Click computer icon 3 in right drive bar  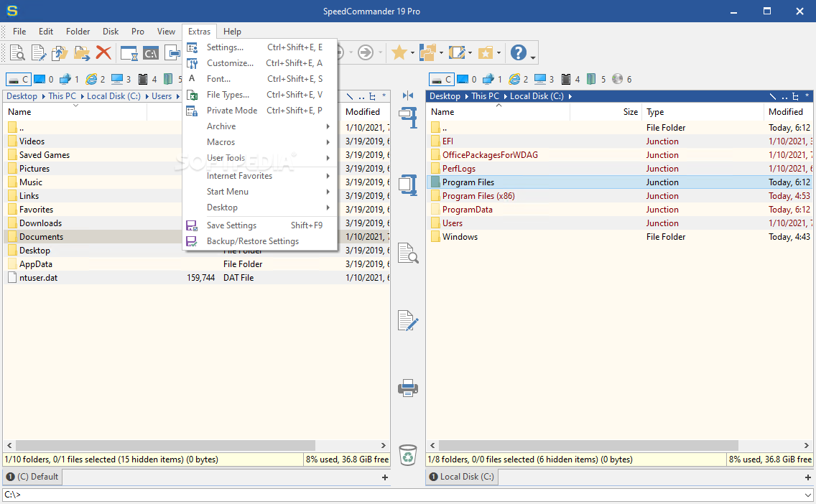(x=544, y=79)
